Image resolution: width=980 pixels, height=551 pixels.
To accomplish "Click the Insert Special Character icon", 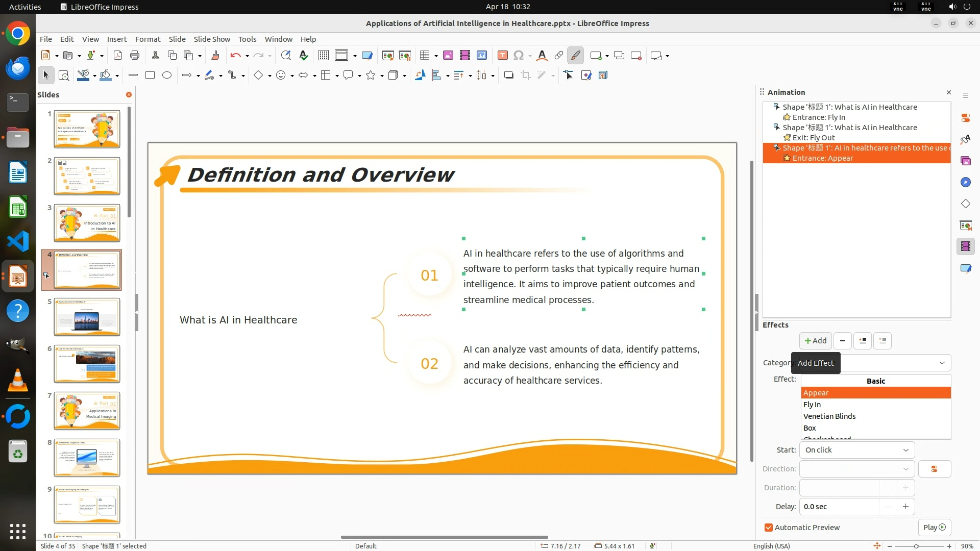I will 519,56.
